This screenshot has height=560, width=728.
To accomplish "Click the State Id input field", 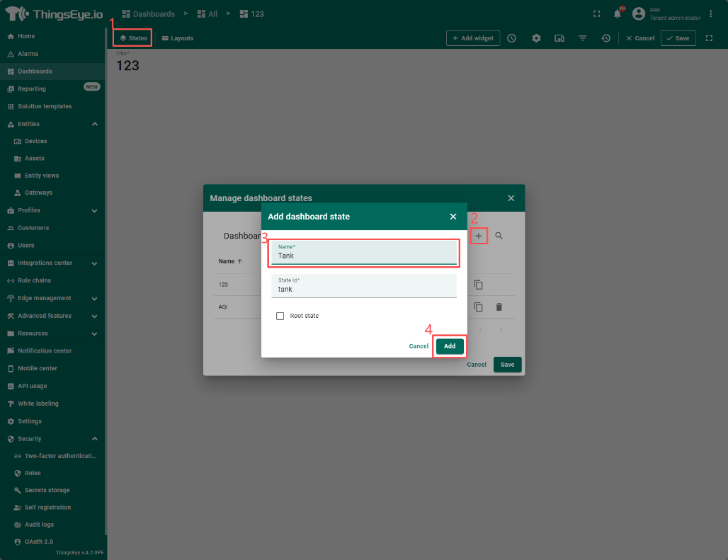I will click(x=364, y=289).
